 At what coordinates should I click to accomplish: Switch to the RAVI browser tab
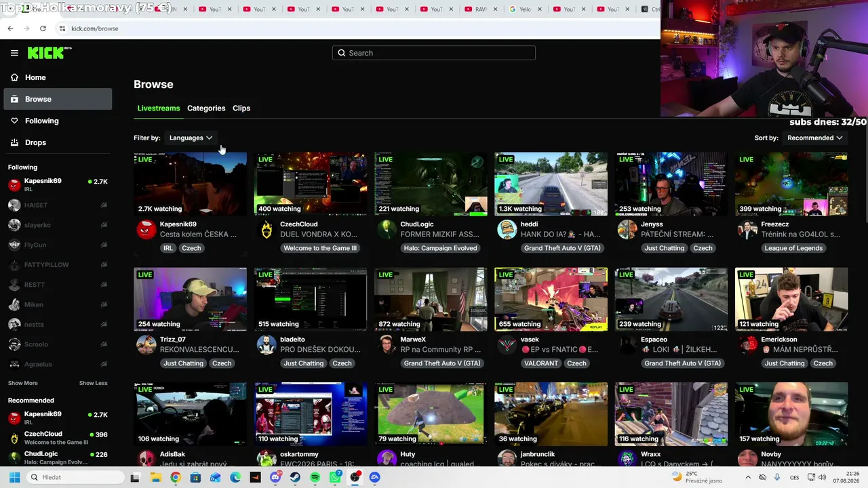(480, 9)
